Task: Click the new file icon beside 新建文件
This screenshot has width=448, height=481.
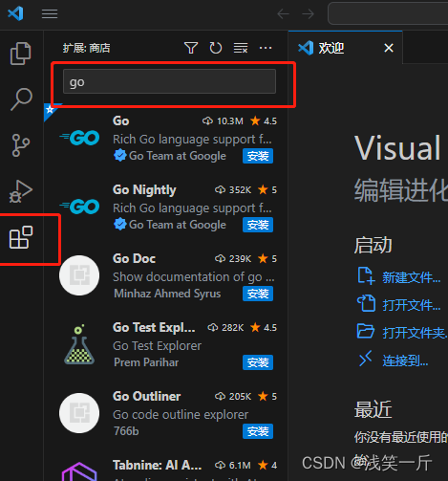Action: click(366, 275)
